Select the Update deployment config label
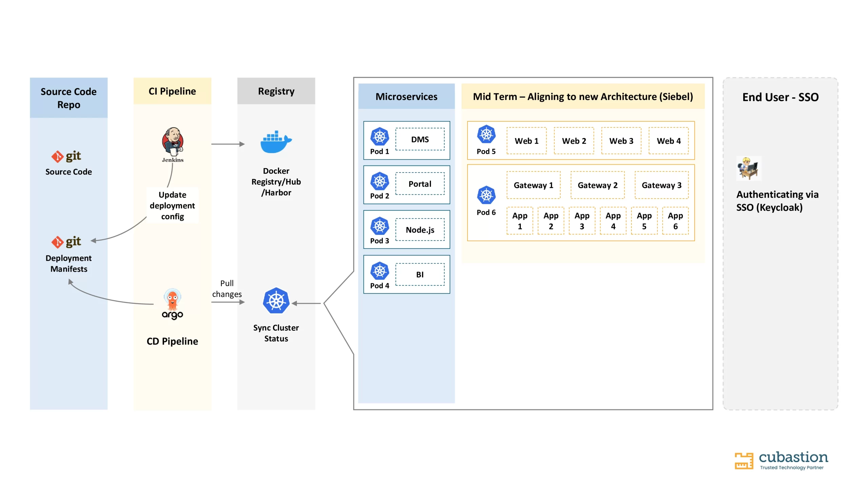 [172, 205]
